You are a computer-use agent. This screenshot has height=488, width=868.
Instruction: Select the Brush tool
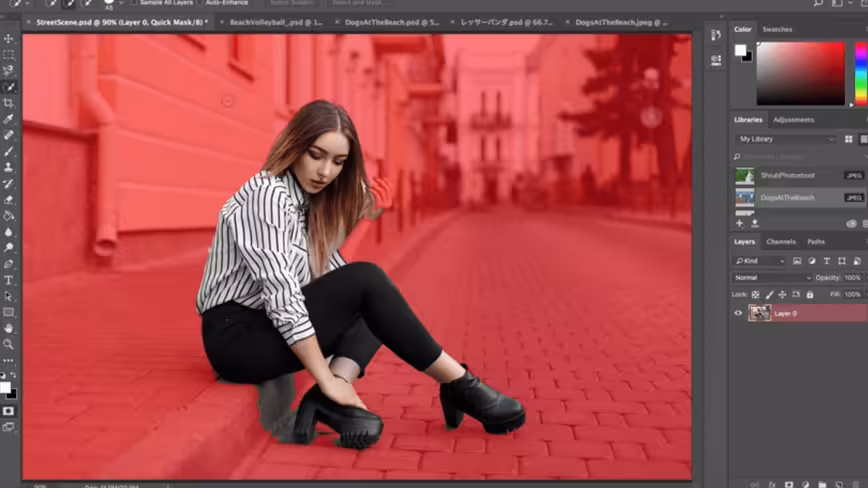click(8, 151)
